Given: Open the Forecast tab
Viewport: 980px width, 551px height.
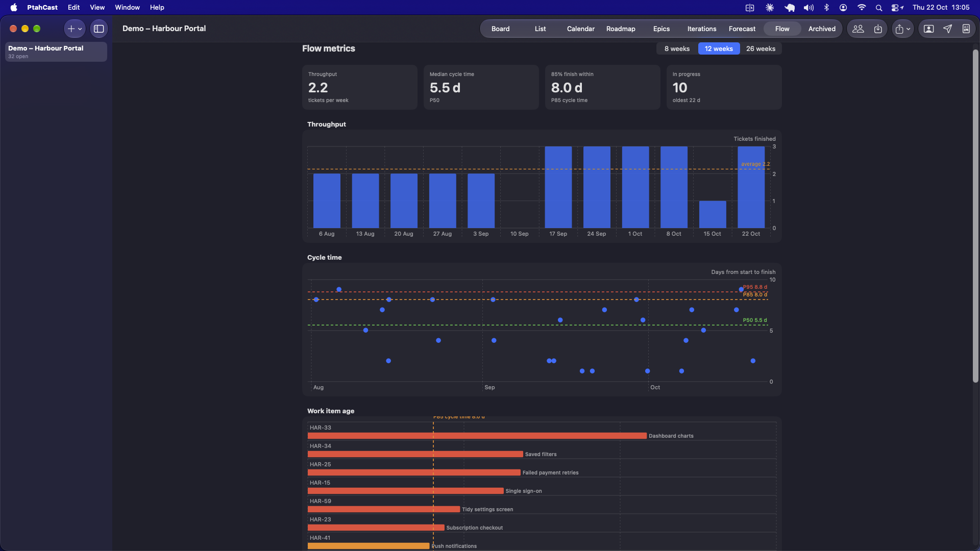Looking at the screenshot, I should (x=742, y=29).
